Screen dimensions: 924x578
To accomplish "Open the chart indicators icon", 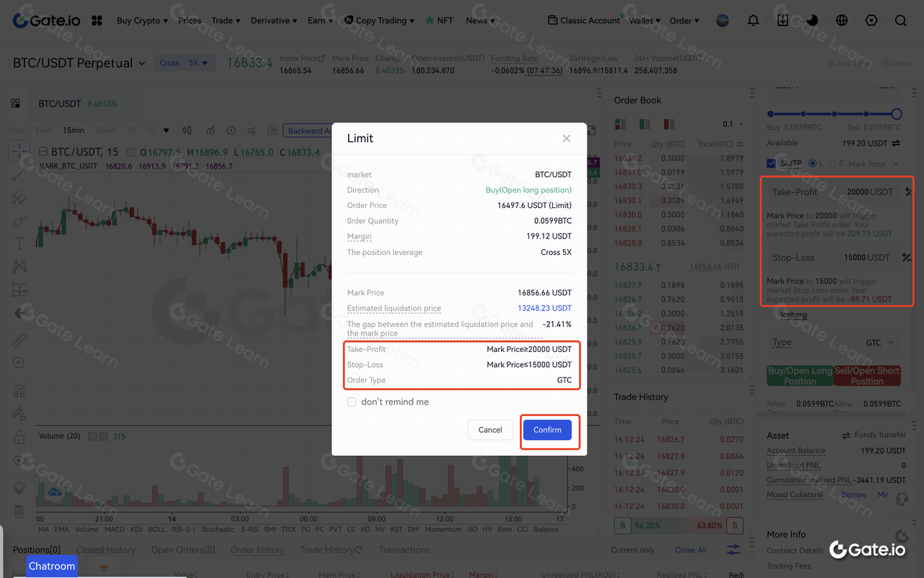I will click(210, 130).
